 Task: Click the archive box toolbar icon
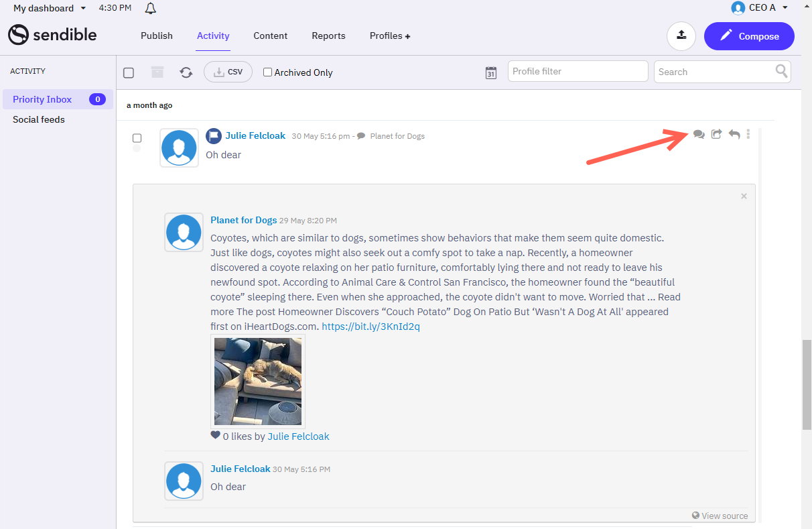(x=157, y=72)
